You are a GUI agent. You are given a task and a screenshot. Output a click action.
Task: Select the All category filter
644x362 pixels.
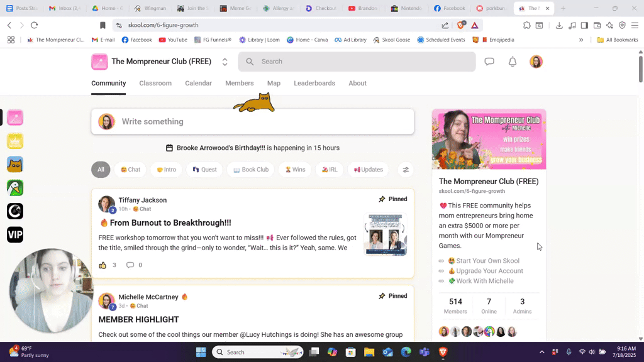pyautogui.click(x=101, y=170)
